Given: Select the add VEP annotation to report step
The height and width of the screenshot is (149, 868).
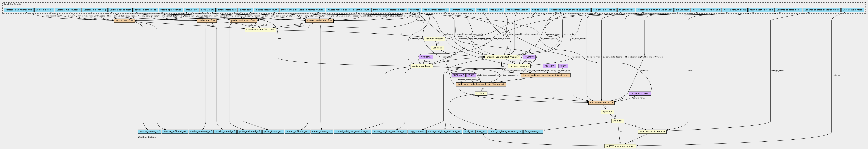Looking at the screenshot, I should [620, 146].
